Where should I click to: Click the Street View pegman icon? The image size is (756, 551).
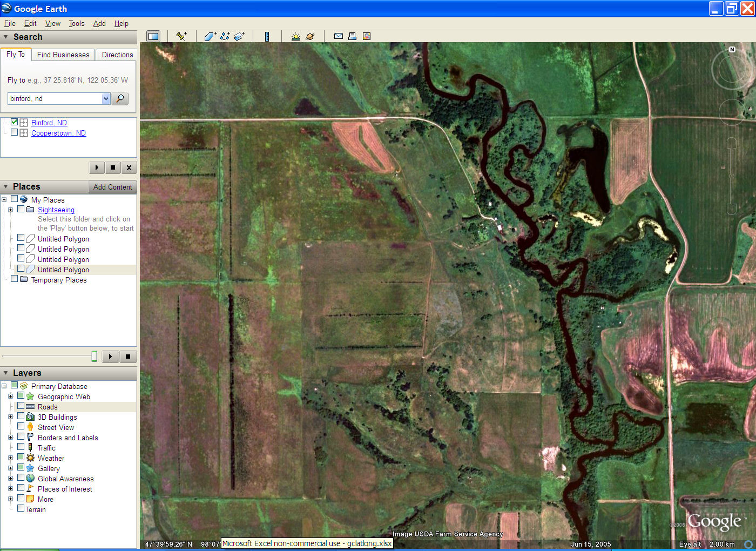click(30, 427)
